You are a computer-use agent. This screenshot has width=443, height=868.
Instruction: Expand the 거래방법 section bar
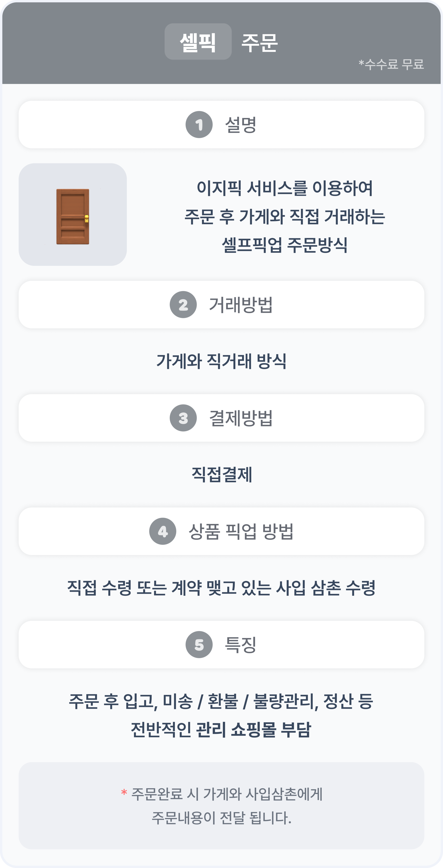pyautogui.click(x=221, y=305)
